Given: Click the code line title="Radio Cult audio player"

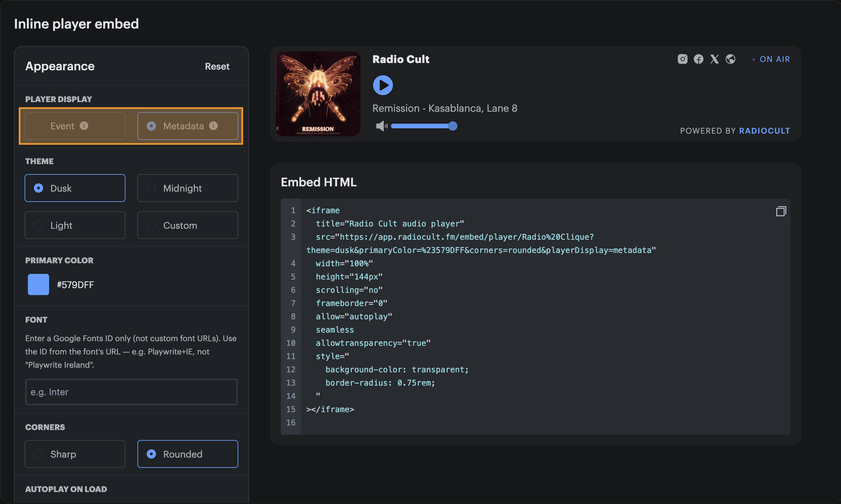Looking at the screenshot, I should (x=390, y=223).
